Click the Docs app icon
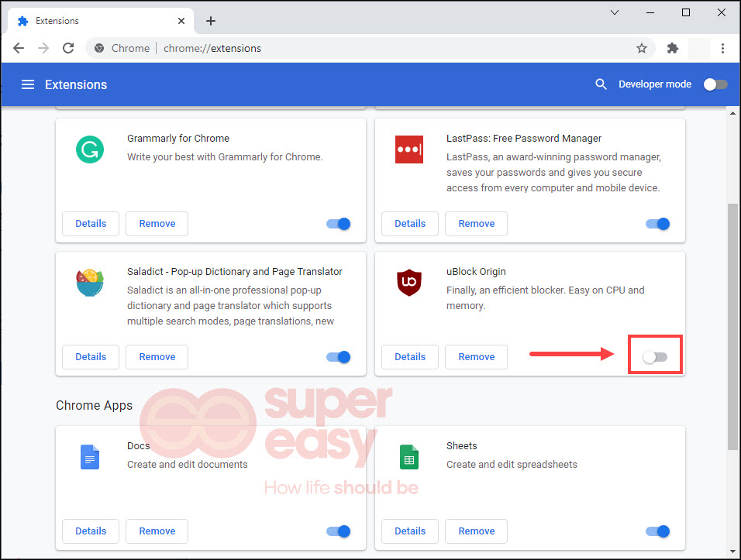The height and width of the screenshot is (560, 741). pyautogui.click(x=90, y=456)
